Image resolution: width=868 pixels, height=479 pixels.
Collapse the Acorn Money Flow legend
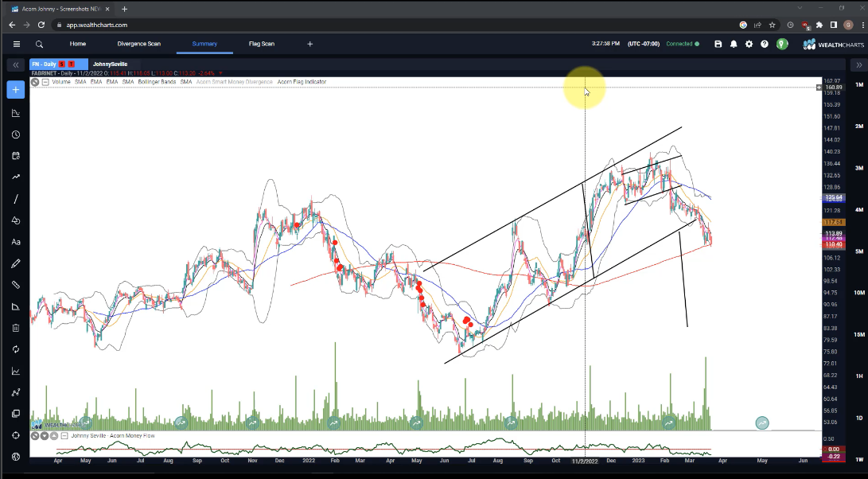64,436
